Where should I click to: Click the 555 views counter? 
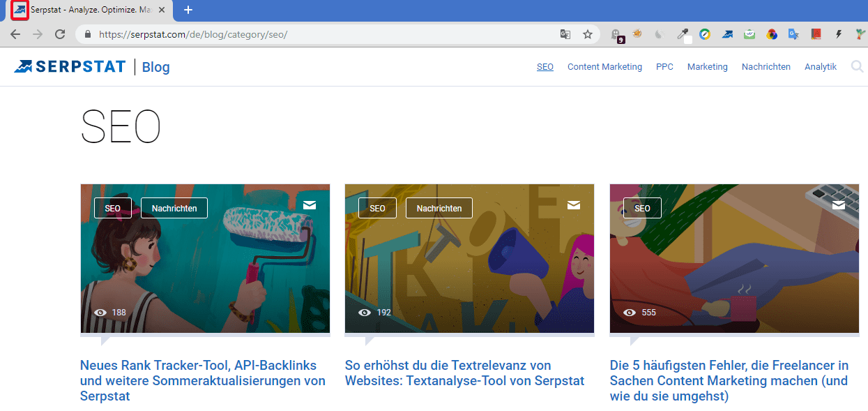click(x=640, y=313)
